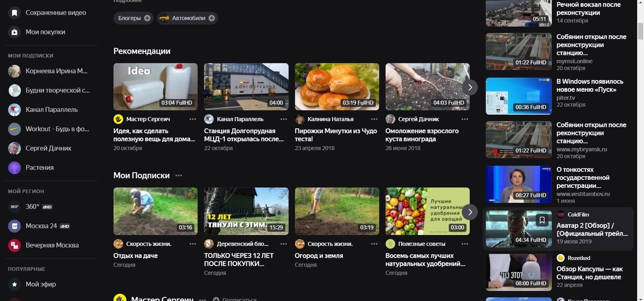Click the plus icon on Автомобили tag
Image resolution: width=644 pixels, height=301 pixels.
coord(211,18)
